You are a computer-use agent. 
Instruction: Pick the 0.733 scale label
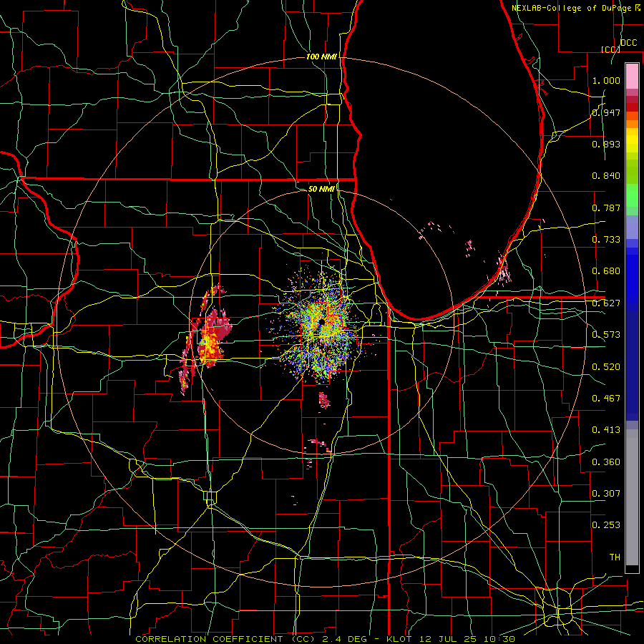[x=606, y=239]
